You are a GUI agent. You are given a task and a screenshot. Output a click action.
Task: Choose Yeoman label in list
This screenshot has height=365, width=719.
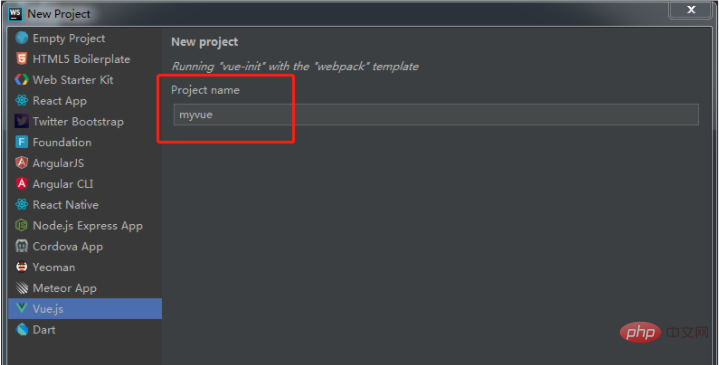click(54, 267)
